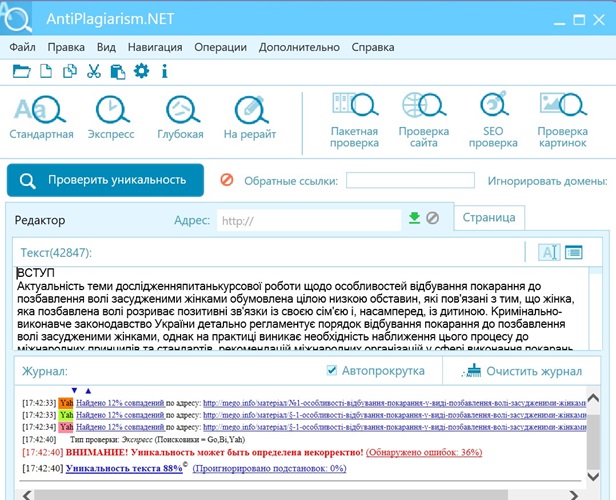Open the Навигация menu
Viewport: 616px width, 500px height.
[155, 47]
